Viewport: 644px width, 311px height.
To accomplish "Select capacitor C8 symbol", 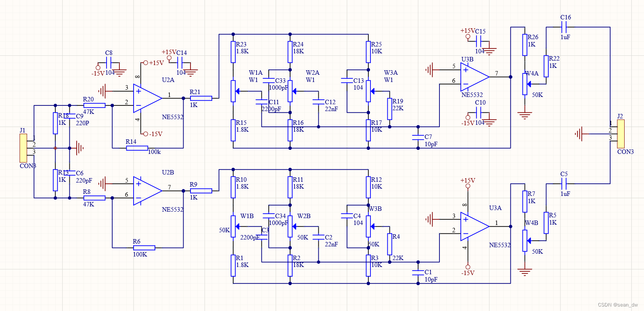I will pyautogui.click(x=109, y=63).
